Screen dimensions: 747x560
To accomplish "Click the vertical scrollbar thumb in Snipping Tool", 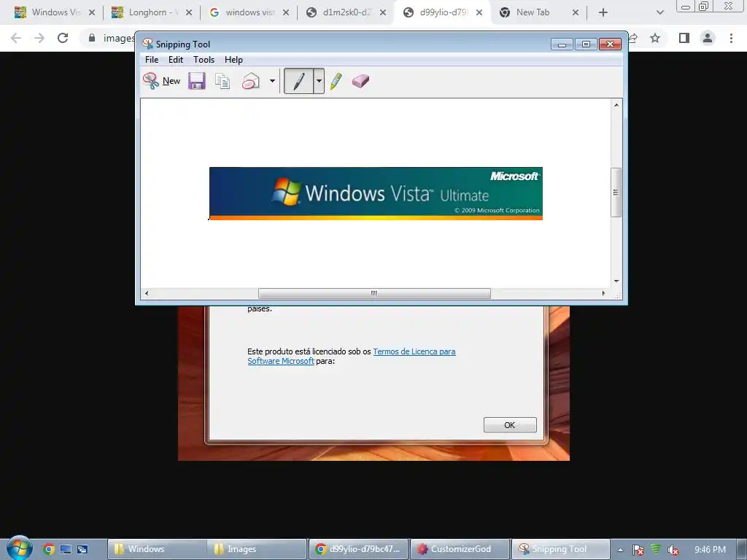I will pyautogui.click(x=616, y=192).
